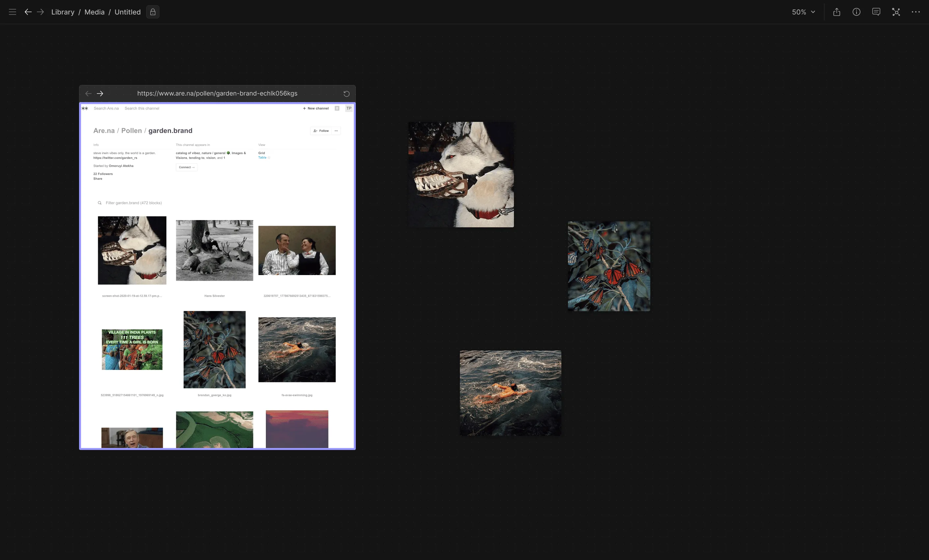Click the Search this channel field

tap(142, 108)
